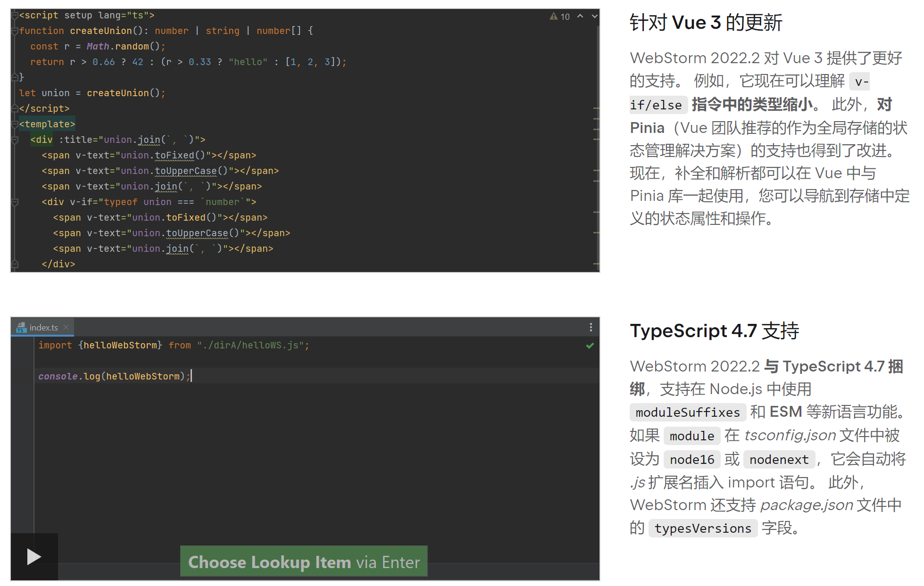Click the italic 'tsconfig.json' text
The width and height of the screenshot is (924, 586).
(790, 435)
